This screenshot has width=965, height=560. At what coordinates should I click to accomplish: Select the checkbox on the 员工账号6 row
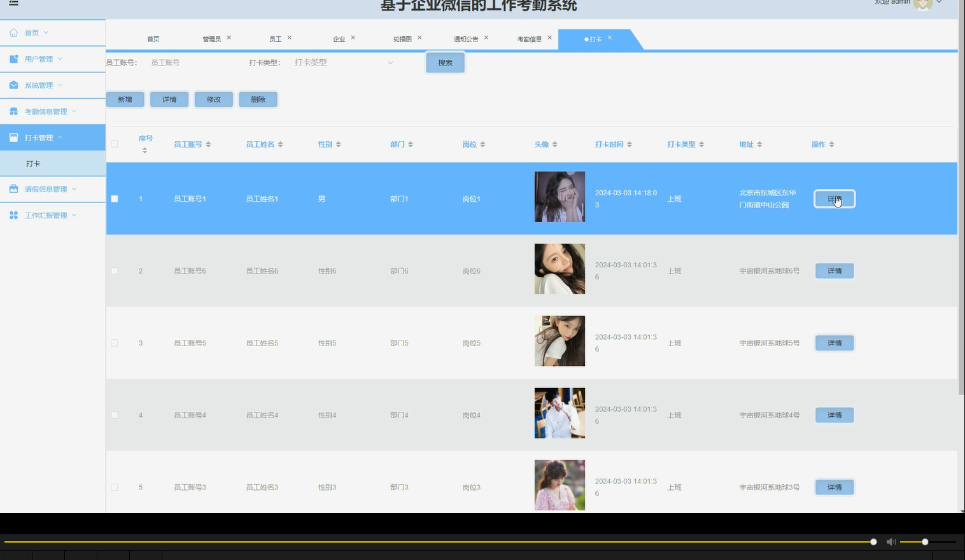[x=115, y=270]
